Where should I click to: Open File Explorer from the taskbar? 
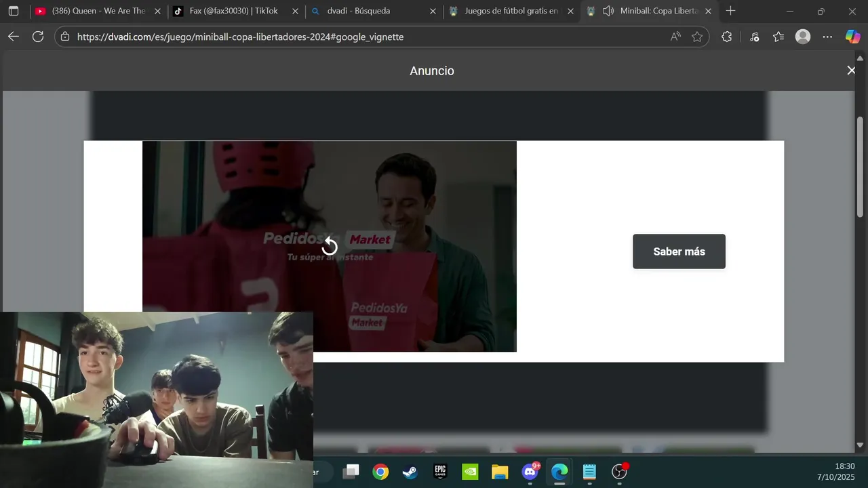coord(500,472)
